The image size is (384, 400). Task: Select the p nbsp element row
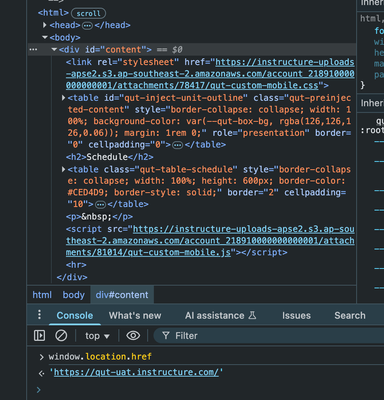[x=99, y=217]
